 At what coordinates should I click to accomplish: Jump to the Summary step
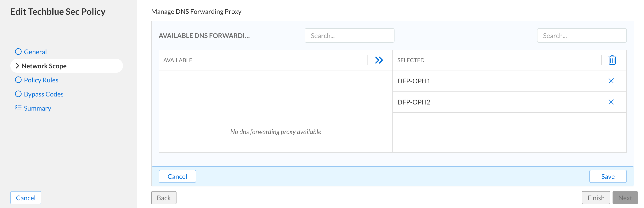(38, 108)
